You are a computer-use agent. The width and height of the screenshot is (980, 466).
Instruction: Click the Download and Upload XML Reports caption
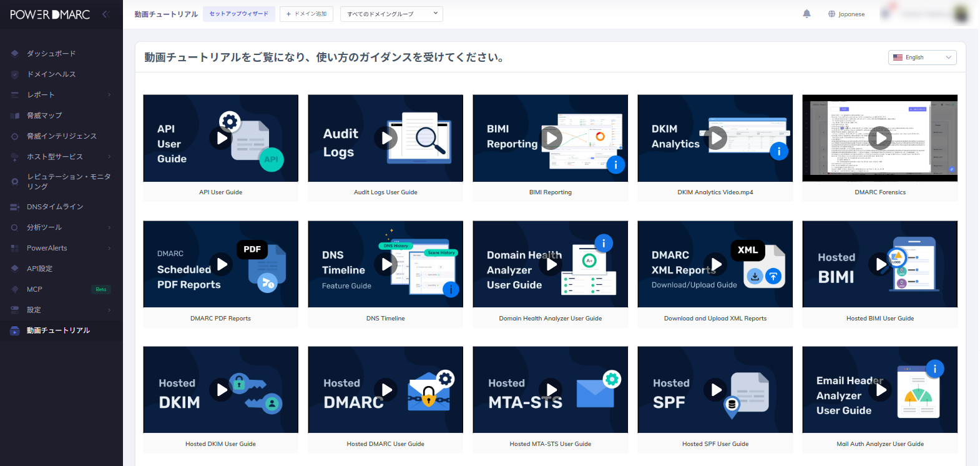[x=715, y=319]
